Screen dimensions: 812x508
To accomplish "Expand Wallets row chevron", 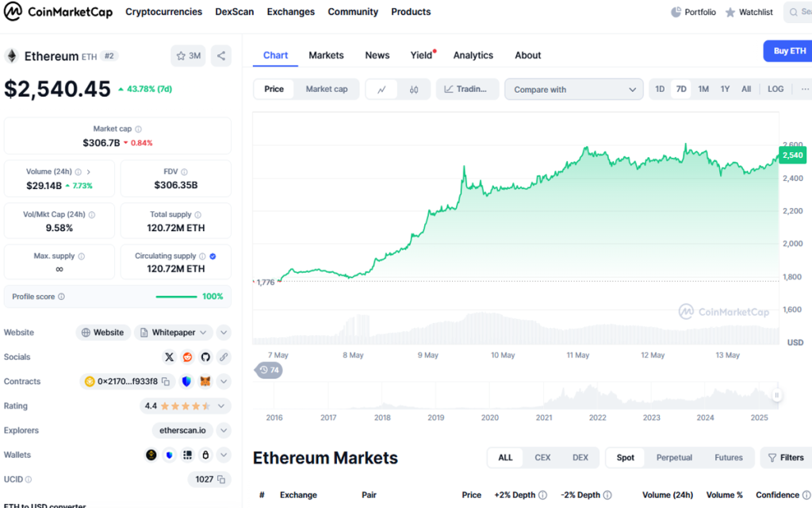I will pos(224,455).
